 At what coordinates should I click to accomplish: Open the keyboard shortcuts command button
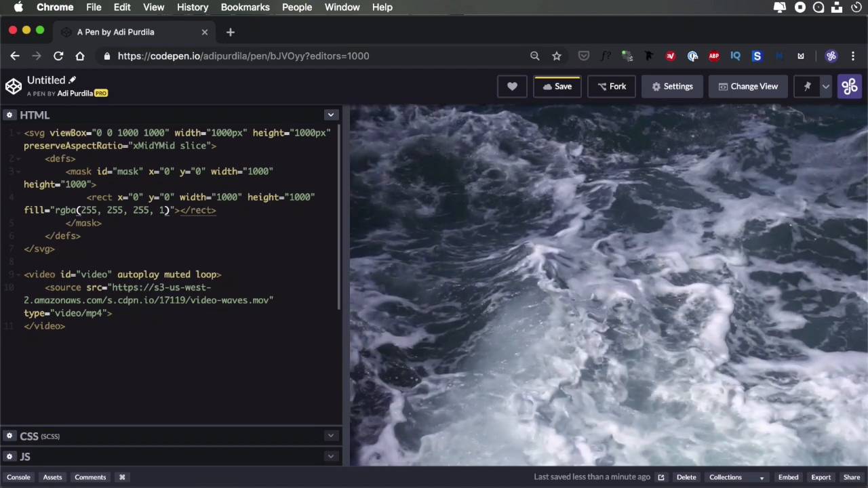(x=122, y=477)
